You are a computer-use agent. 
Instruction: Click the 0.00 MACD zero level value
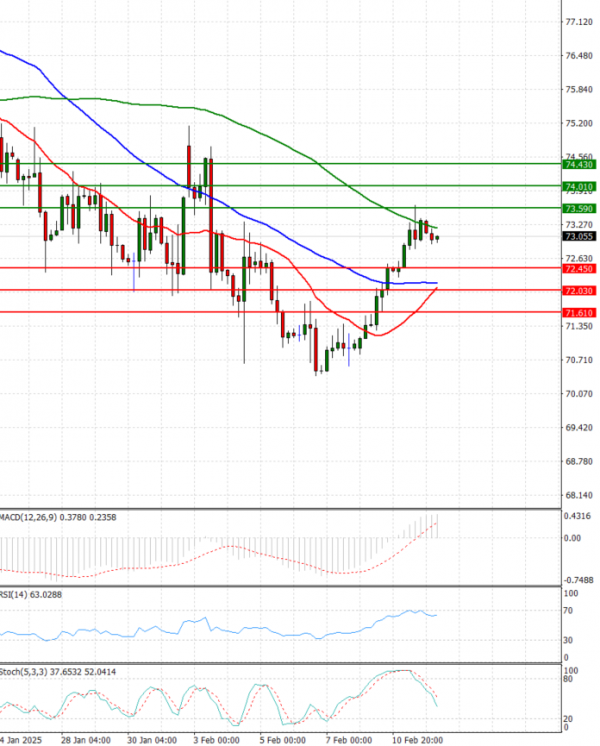point(572,538)
